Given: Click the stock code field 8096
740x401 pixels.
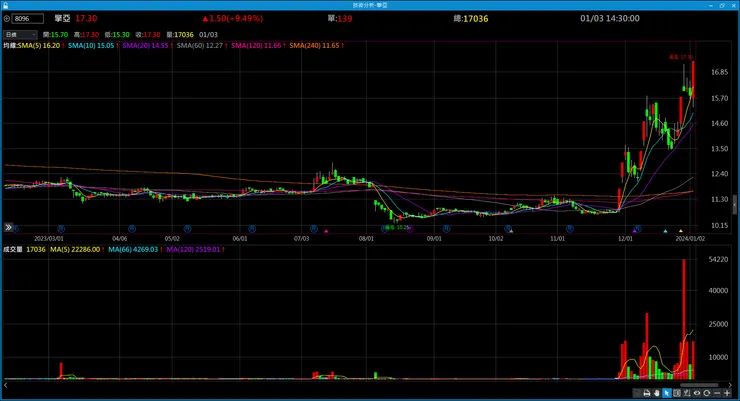Looking at the screenshot, I should pos(28,19).
